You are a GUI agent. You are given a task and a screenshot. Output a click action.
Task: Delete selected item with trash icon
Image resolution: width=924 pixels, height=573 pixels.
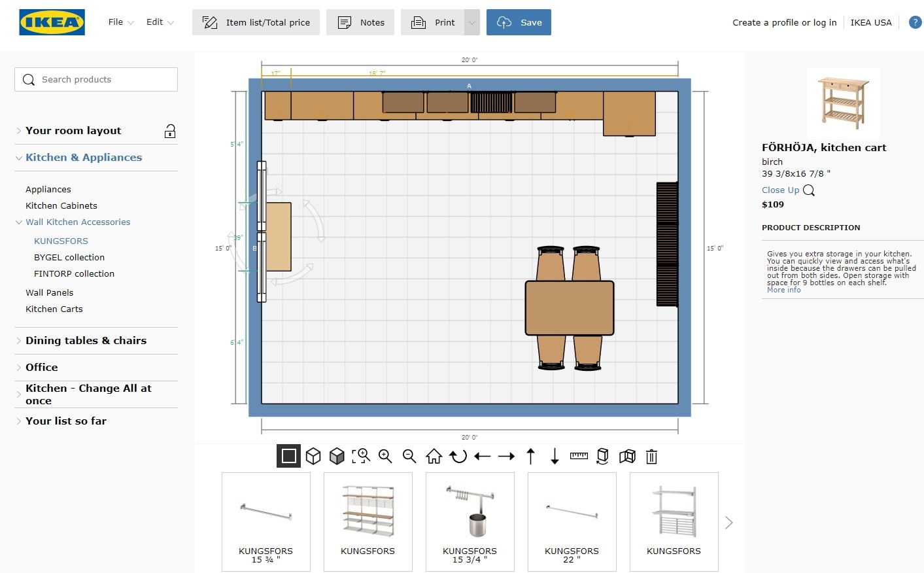pos(651,456)
